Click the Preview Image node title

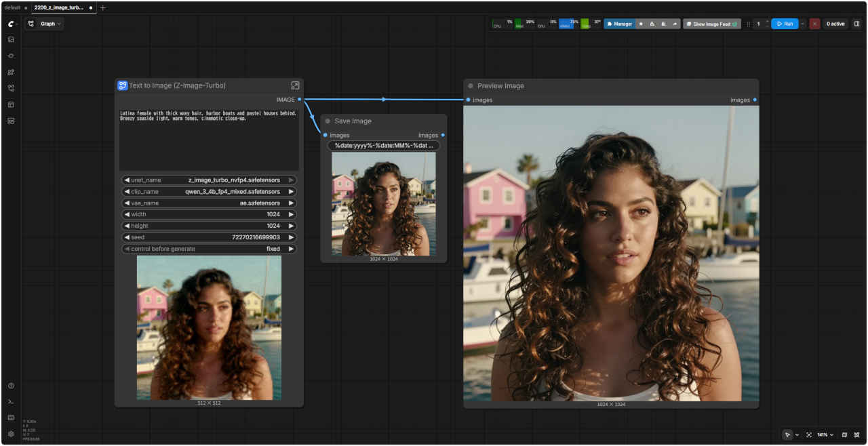[500, 86]
